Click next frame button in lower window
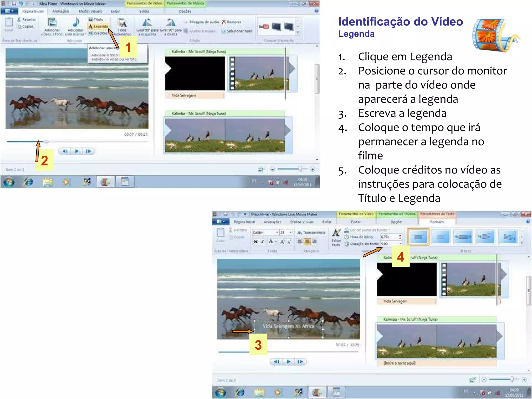 click(300, 362)
